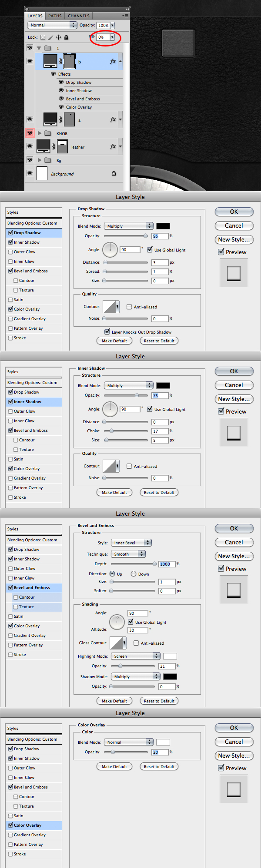261x868 pixels.
Task: Click the Background layer lock icon
Action: coord(114,174)
